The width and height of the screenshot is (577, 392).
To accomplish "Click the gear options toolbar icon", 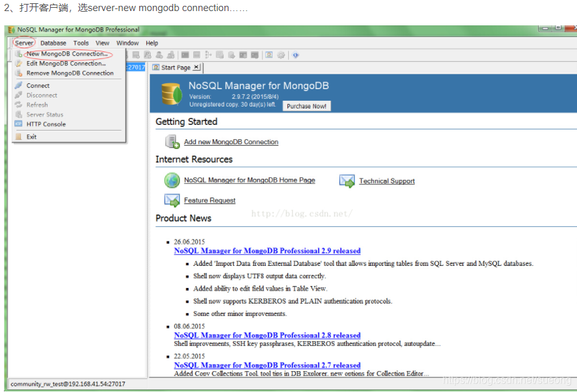I will pyautogui.click(x=281, y=55).
